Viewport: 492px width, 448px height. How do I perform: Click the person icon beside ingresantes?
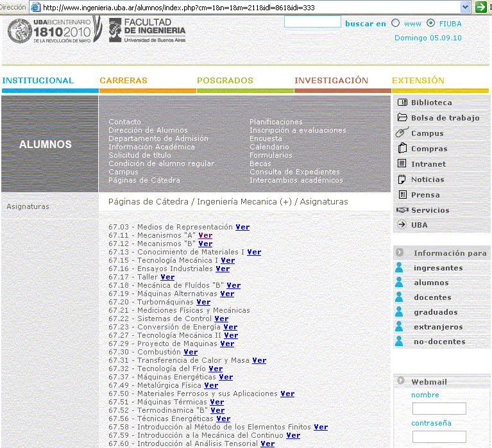click(x=399, y=267)
